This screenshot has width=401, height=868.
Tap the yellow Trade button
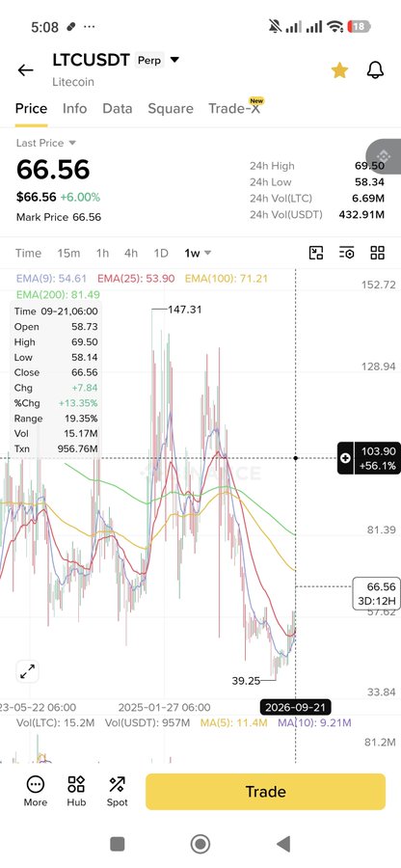point(265,792)
